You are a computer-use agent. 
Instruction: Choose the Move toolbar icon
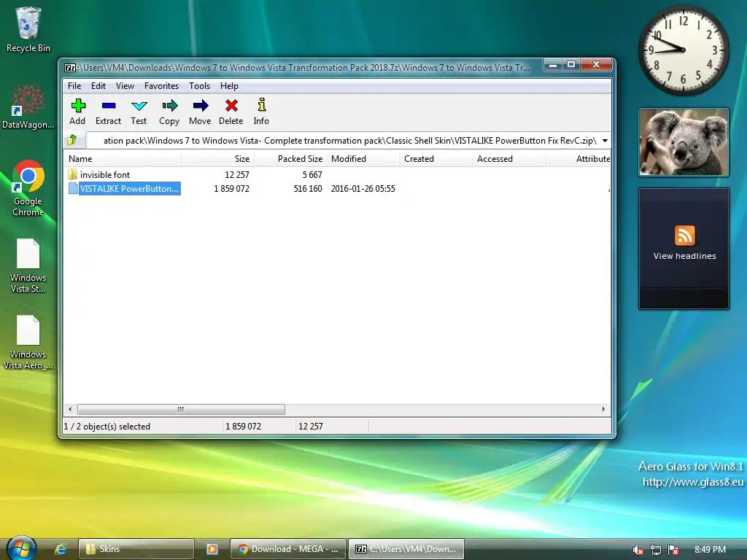(200, 112)
